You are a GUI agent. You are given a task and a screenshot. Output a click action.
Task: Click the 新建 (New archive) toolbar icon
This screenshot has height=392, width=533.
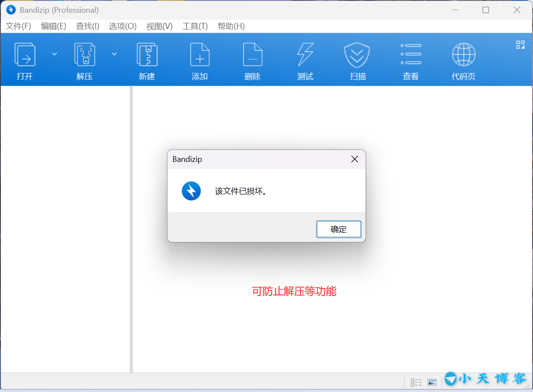(x=147, y=55)
